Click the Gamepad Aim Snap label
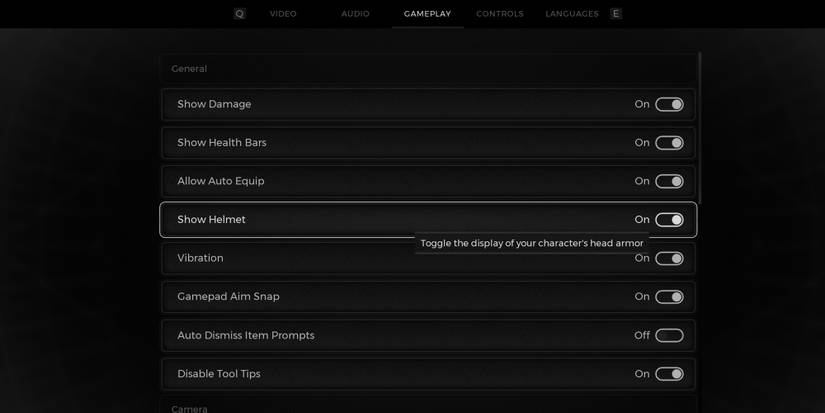 (x=228, y=297)
